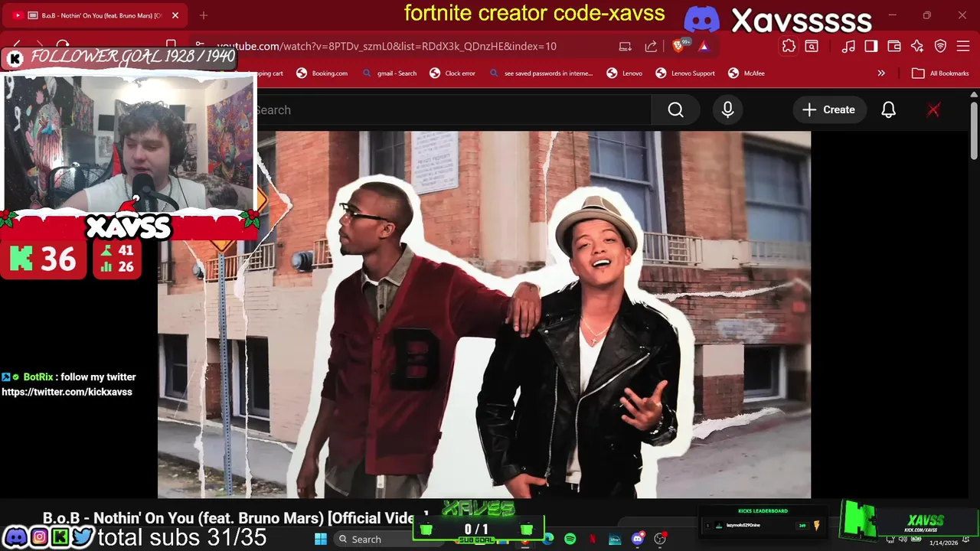Open Leo AI sparkle icon

click(x=917, y=46)
